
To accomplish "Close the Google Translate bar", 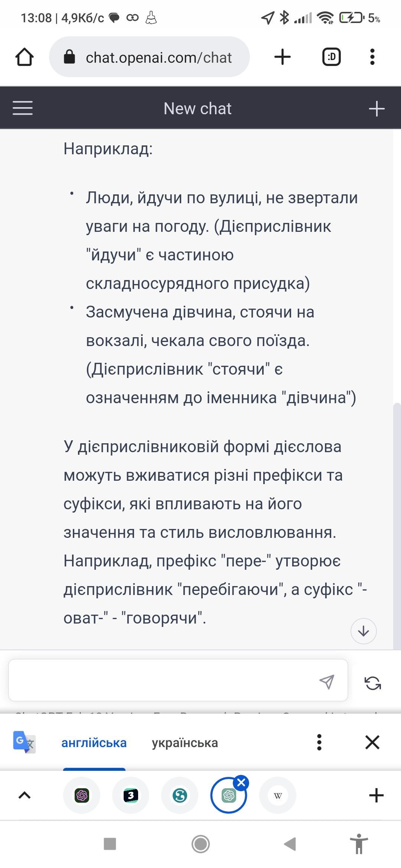I will coord(372,742).
